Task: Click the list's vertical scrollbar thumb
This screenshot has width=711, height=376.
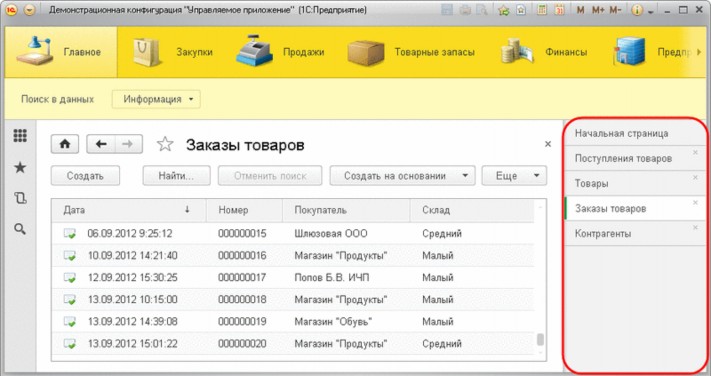Action: (x=540, y=340)
